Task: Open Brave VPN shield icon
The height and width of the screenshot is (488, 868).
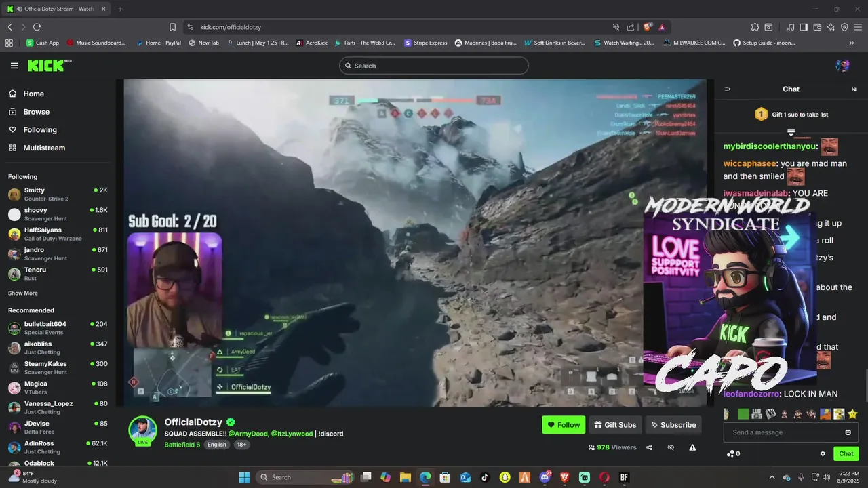Action: pyautogui.click(x=844, y=27)
